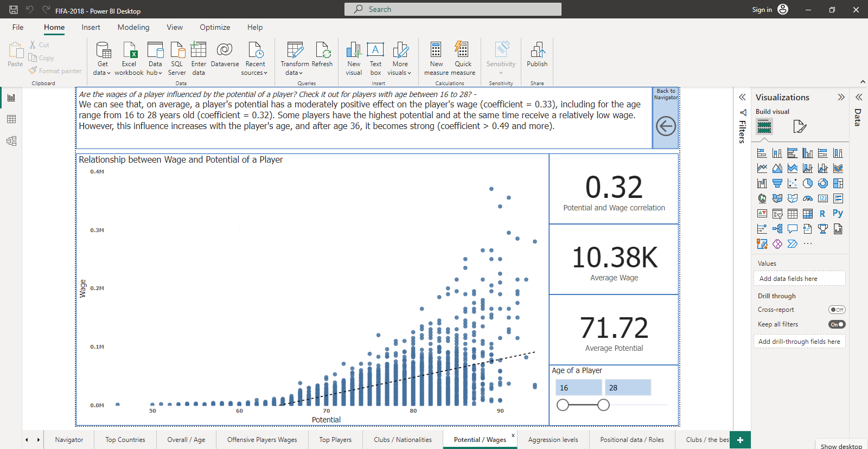
Task: Create a New measure
Action: tap(436, 50)
